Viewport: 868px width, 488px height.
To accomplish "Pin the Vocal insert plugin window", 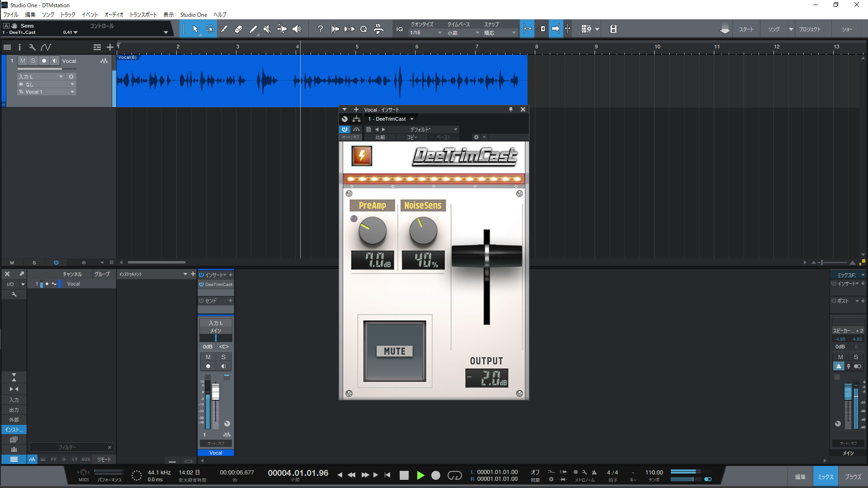I will (x=511, y=109).
